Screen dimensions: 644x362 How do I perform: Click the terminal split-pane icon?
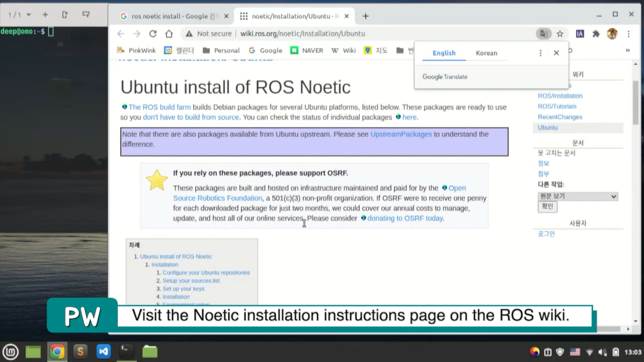[65, 15]
